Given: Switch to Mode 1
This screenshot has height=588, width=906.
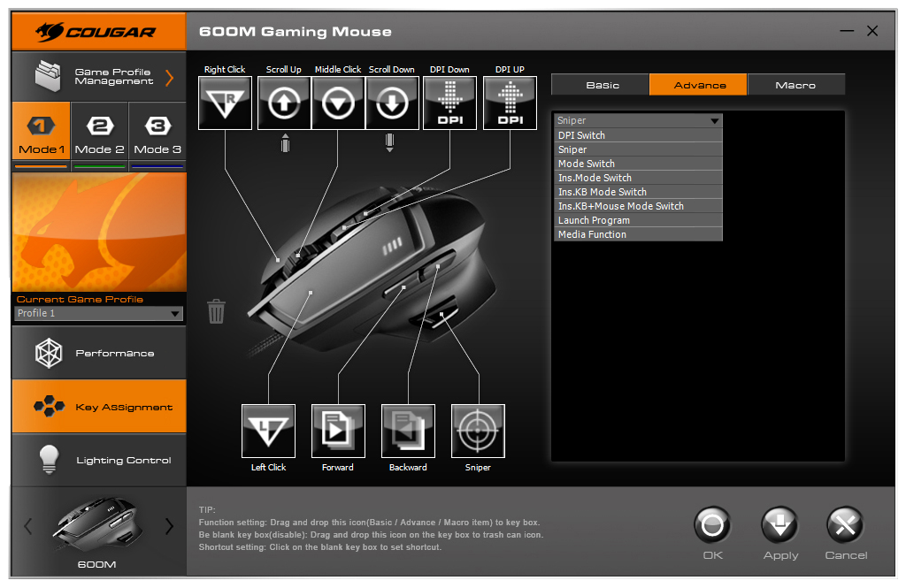Looking at the screenshot, I should (41, 134).
